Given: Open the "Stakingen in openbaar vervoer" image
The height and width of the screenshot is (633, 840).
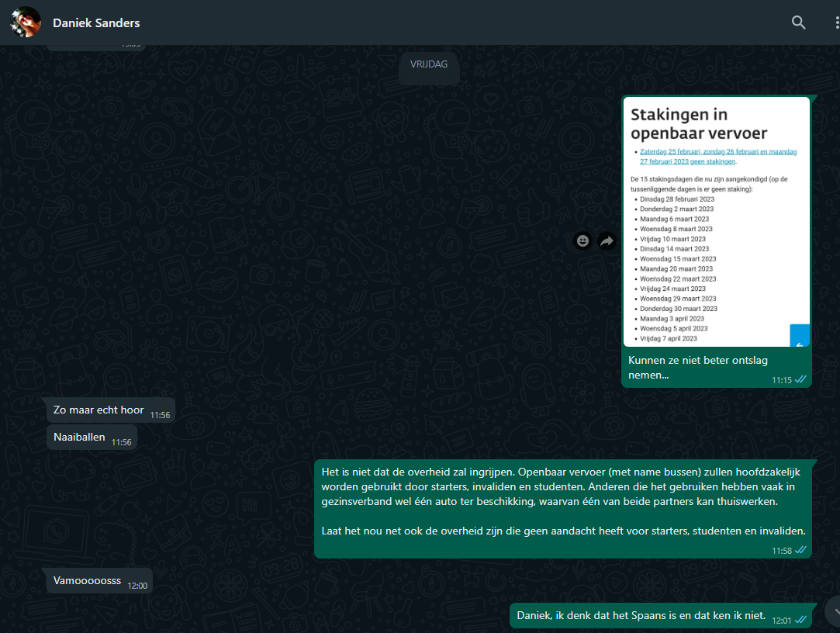Looking at the screenshot, I should [x=716, y=221].
